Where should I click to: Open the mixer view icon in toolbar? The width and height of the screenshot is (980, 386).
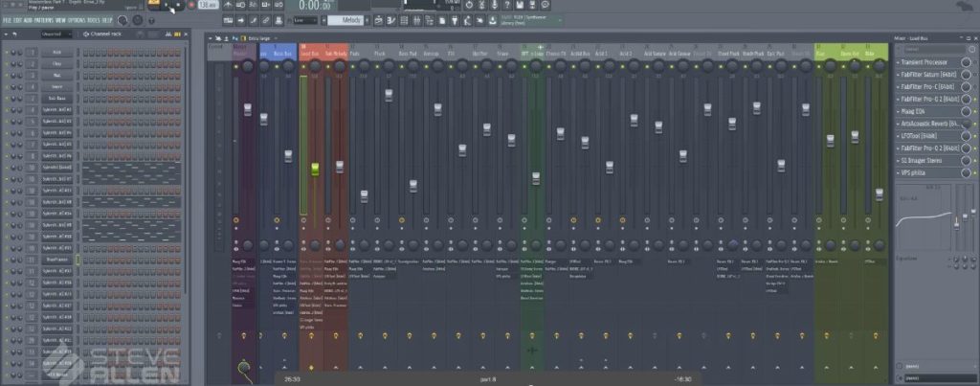416,21
